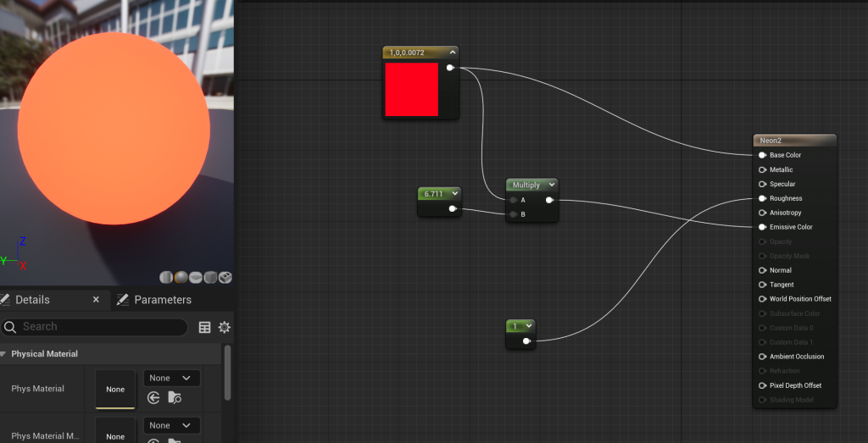
Task: Open the Phys Material None dropdown
Action: [x=172, y=378]
